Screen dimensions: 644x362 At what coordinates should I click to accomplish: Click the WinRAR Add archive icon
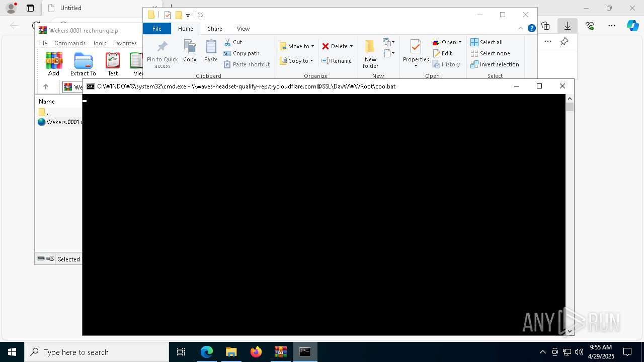coord(54,64)
